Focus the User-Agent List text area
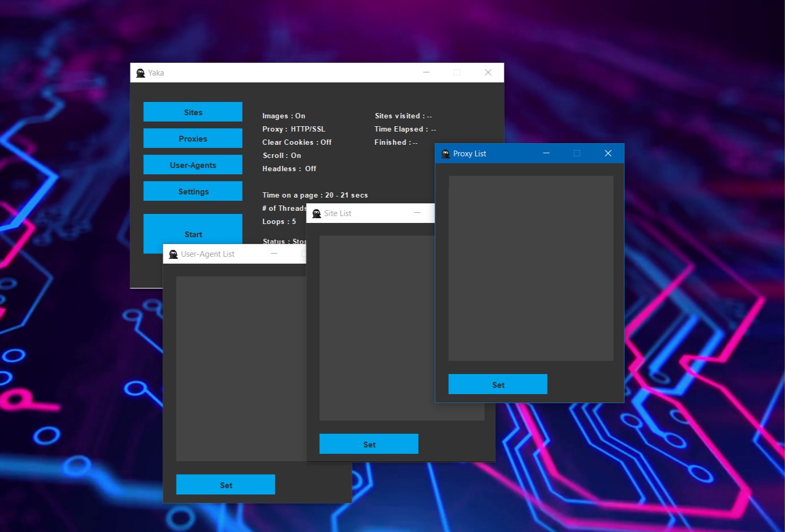Image resolution: width=785 pixels, height=532 pixels. click(x=241, y=369)
